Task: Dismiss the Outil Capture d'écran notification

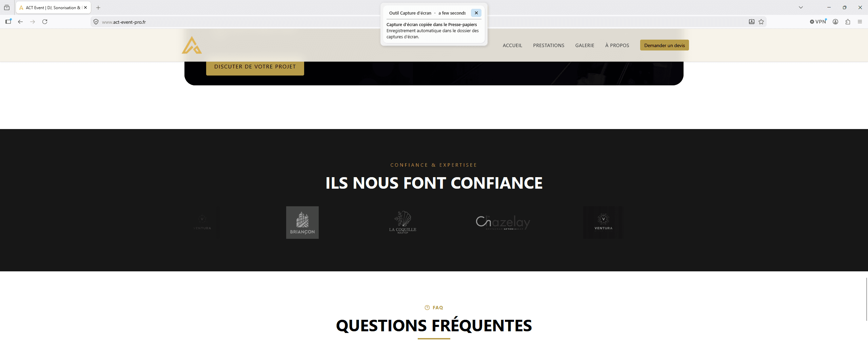Action: pos(476,13)
